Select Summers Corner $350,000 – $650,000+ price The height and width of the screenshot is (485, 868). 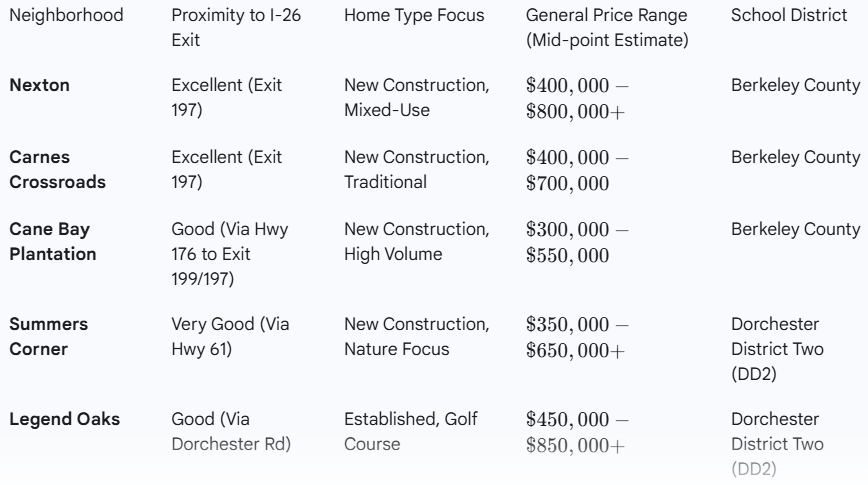click(x=577, y=337)
